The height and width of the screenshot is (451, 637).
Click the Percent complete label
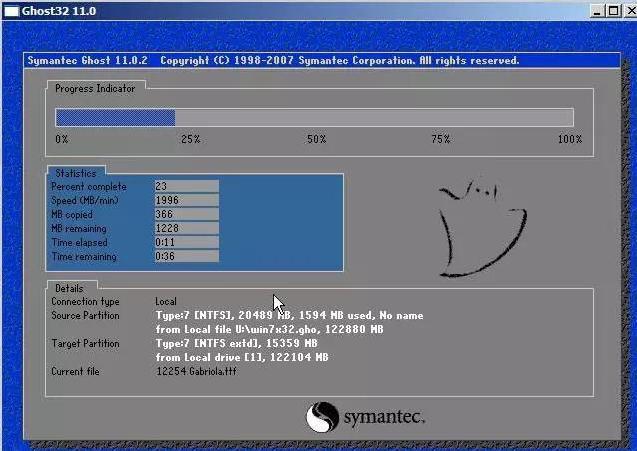click(x=89, y=187)
